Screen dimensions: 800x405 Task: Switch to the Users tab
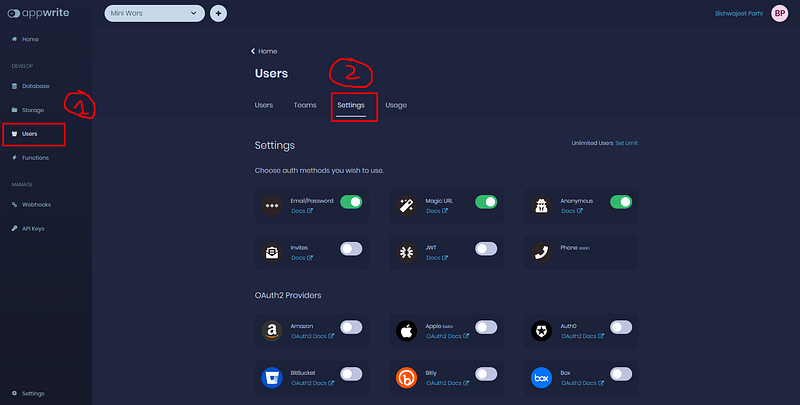pyautogui.click(x=264, y=105)
